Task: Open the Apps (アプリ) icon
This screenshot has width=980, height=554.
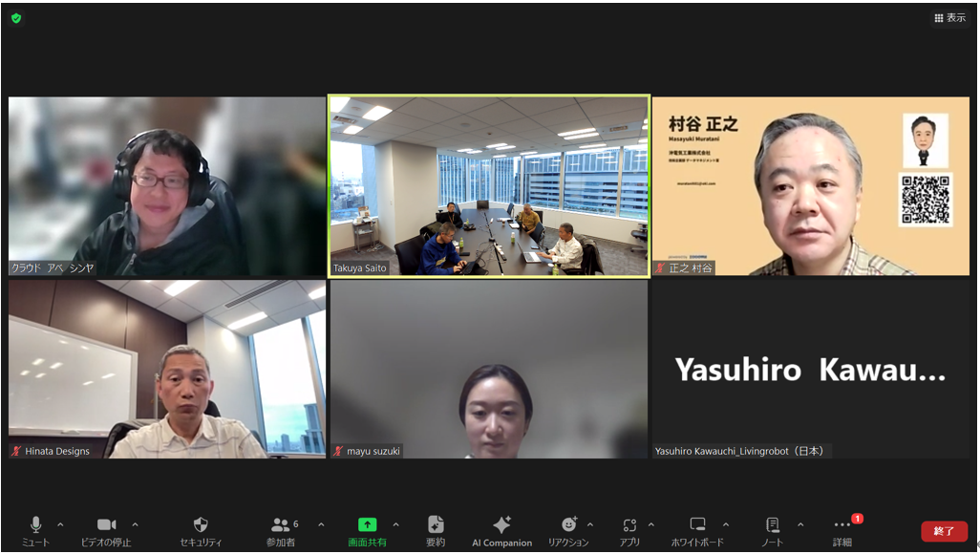Action: click(x=629, y=524)
